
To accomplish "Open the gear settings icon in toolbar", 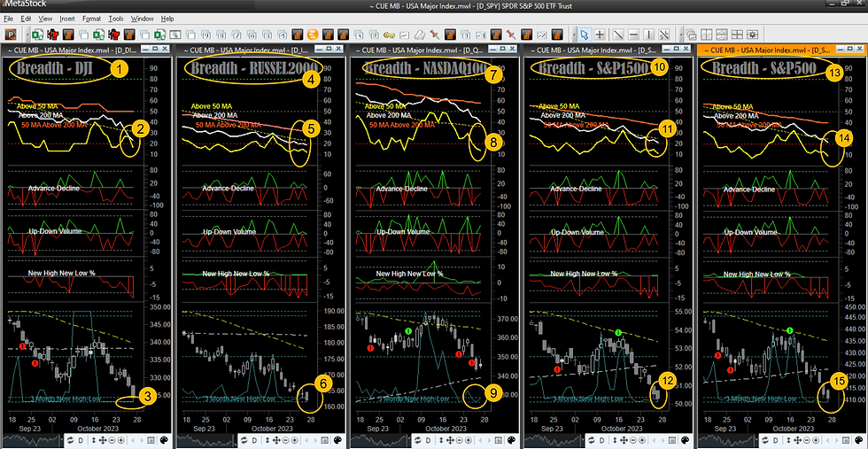I will 752,35.
